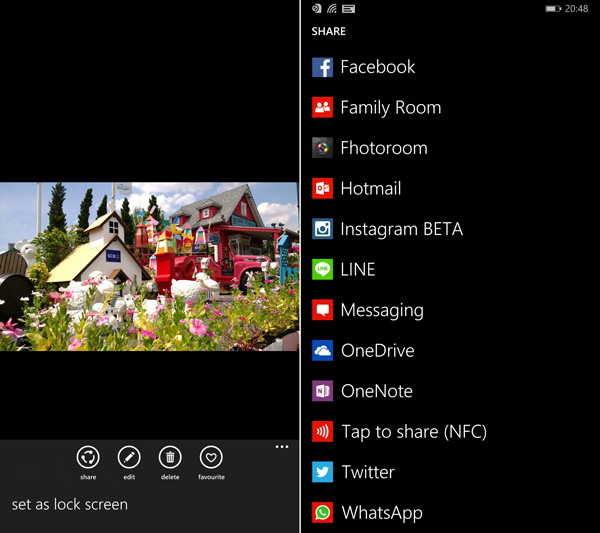Tap the 20:48 clock
Viewport: 600px width, 533px height.
point(576,8)
